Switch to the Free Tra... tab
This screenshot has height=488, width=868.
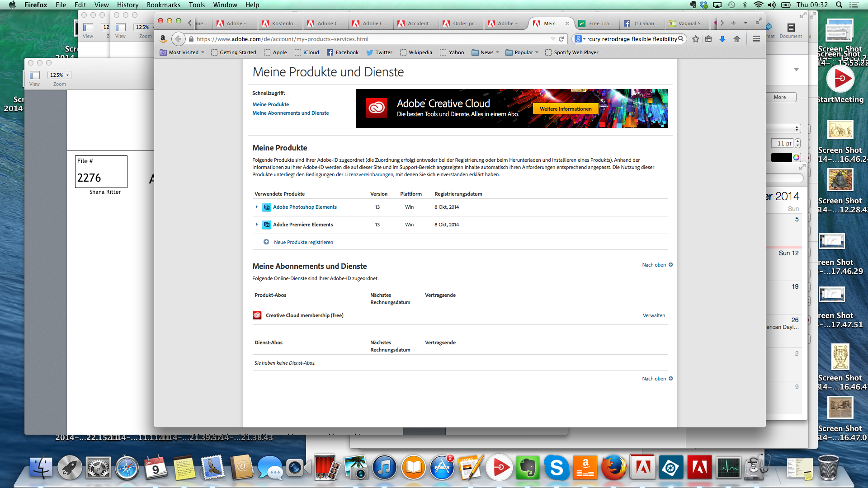pyautogui.click(x=598, y=23)
